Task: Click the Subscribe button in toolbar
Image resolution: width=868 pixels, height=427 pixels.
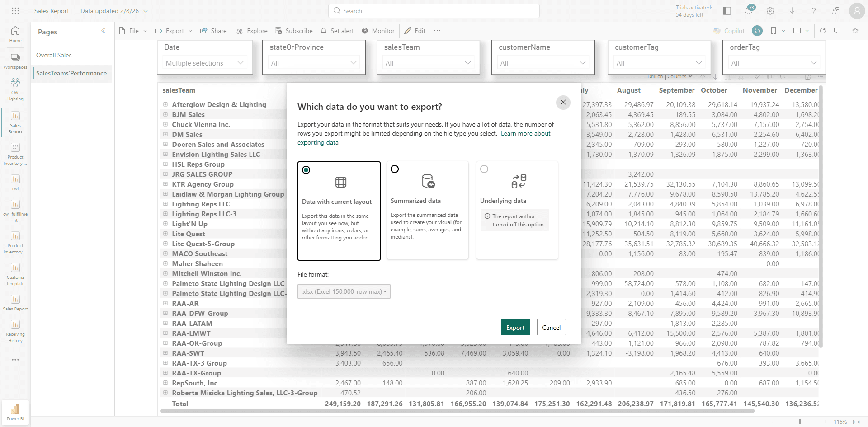Action: click(294, 31)
